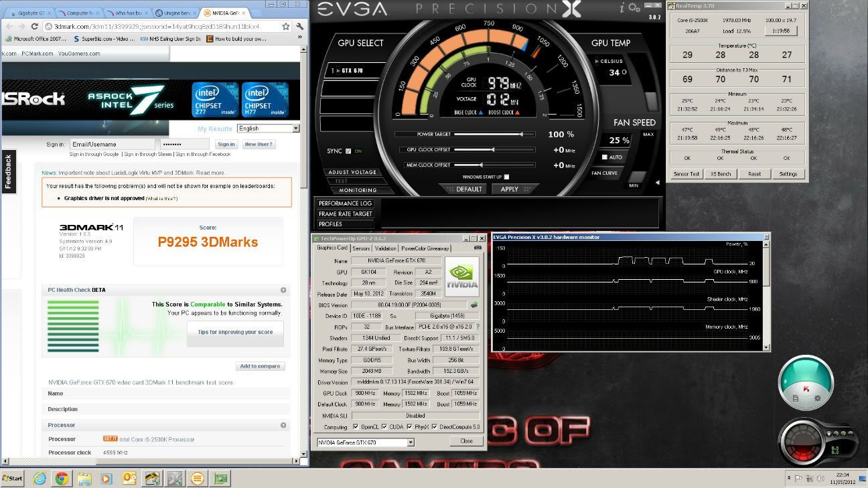Screen dimensions: 868x488
Task: Open Outlook icon in taskbar
Action: click(129, 479)
